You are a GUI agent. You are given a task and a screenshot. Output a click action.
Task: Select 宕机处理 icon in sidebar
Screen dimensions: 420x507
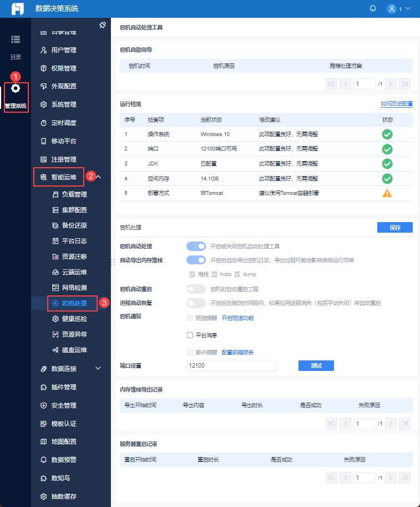[x=55, y=303]
